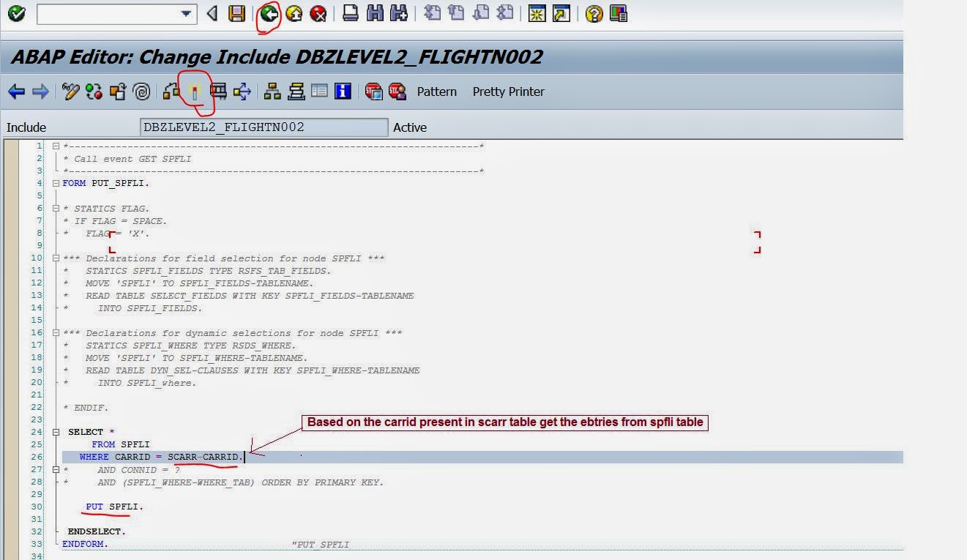Screen dimensions: 967x560
Task: Activate the include with the matchstick icon
Action: (195, 92)
